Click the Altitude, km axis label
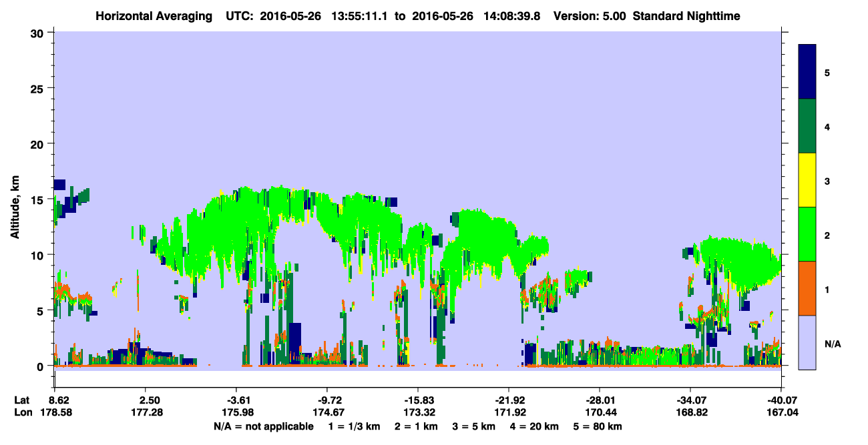Viewport: 868px width, 445px height. pos(15,200)
